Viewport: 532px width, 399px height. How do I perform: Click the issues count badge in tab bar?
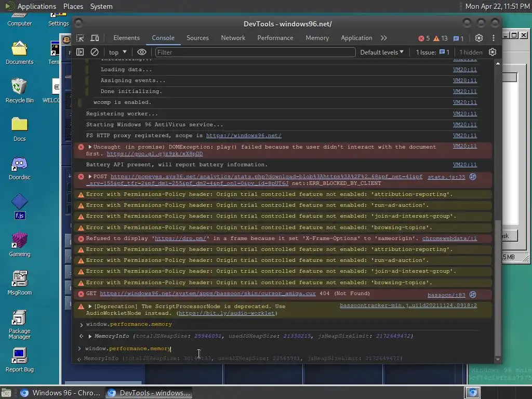pyautogui.click(x=458, y=38)
